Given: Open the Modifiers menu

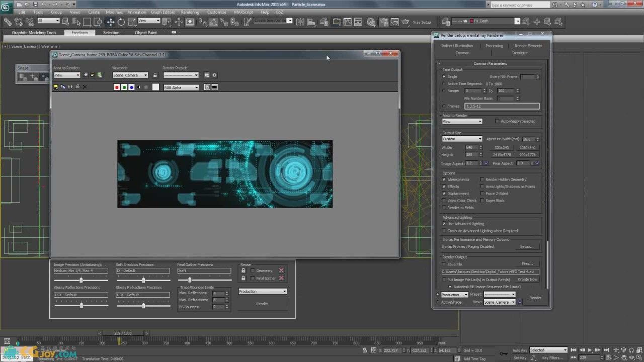Looking at the screenshot, I should pyautogui.click(x=114, y=12).
